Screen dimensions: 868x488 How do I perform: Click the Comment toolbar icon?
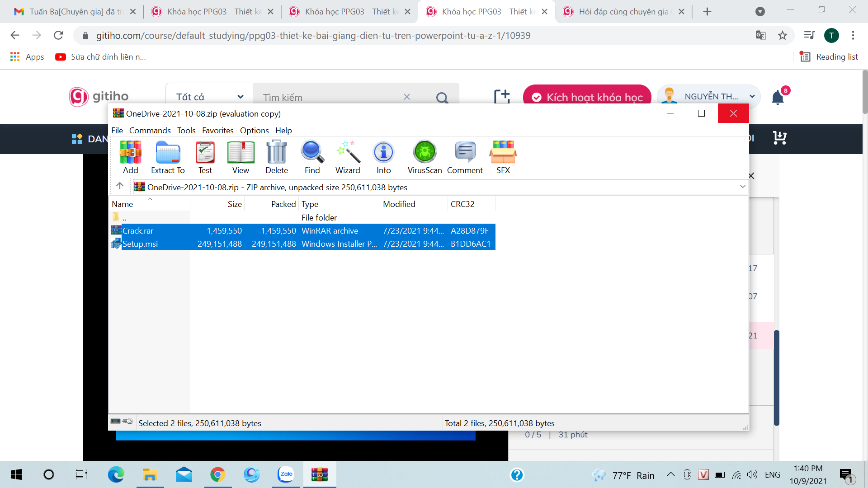pos(465,157)
